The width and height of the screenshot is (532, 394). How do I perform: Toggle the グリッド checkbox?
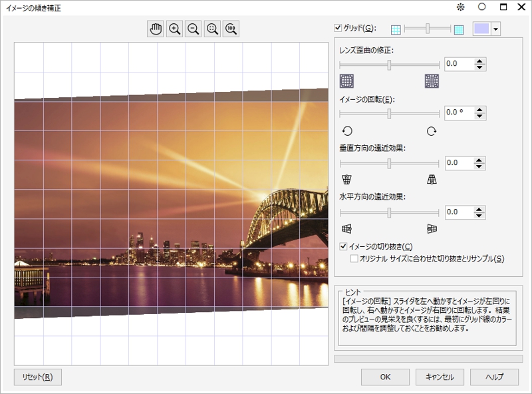coord(338,29)
